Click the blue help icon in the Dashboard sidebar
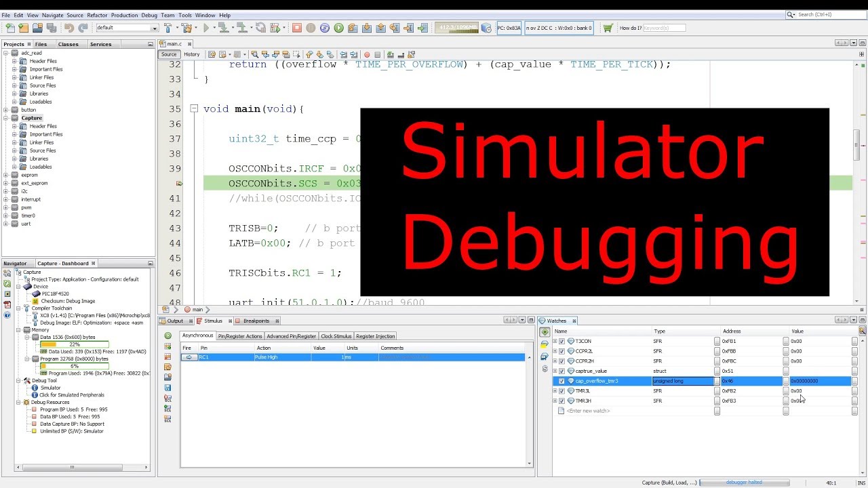 (x=7, y=315)
